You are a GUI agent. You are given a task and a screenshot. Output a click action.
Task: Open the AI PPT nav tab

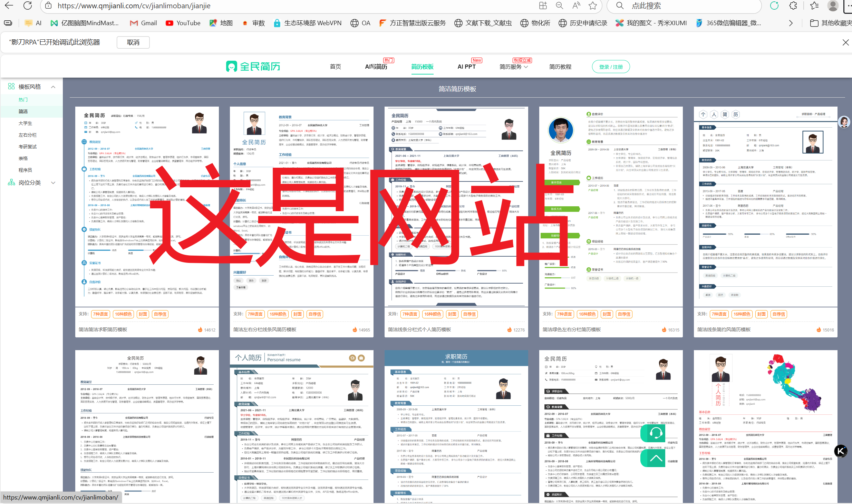466,67
